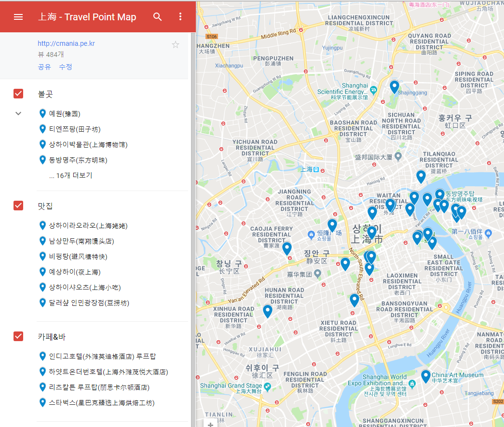The height and width of the screenshot is (427, 504).
Task: Click the '上海 - Travel Point Map' title
Action: [87, 17]
